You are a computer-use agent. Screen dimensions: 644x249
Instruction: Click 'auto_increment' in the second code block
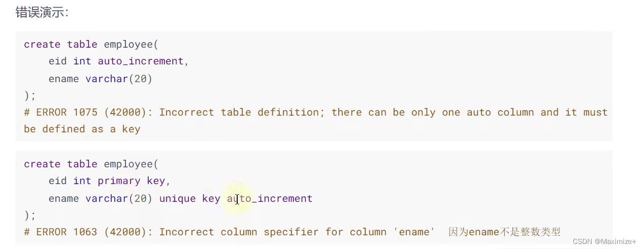(270, 199)
